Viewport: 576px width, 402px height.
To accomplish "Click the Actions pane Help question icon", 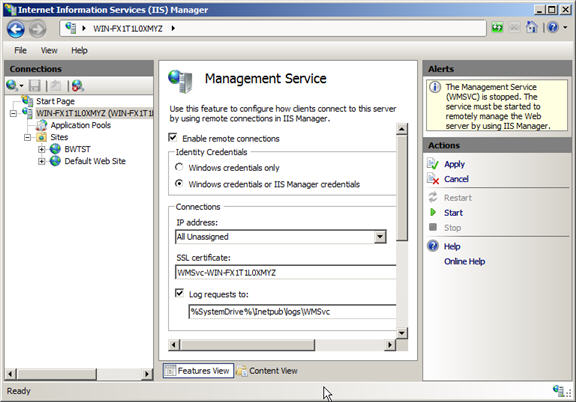I will point(433,246).
